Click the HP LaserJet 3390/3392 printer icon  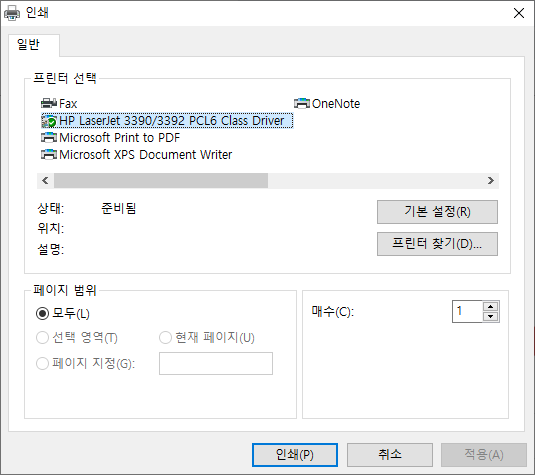(x=49, y=121)
